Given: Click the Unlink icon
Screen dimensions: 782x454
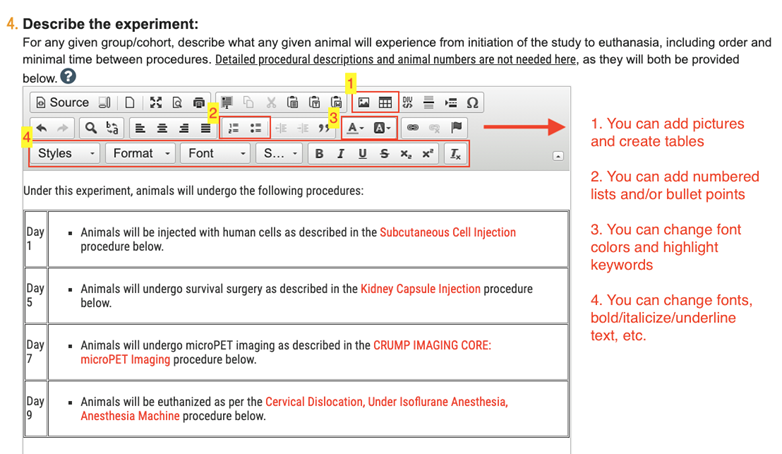Looking at the screenshot, I should pyautogui.click(x=434, y=128).
